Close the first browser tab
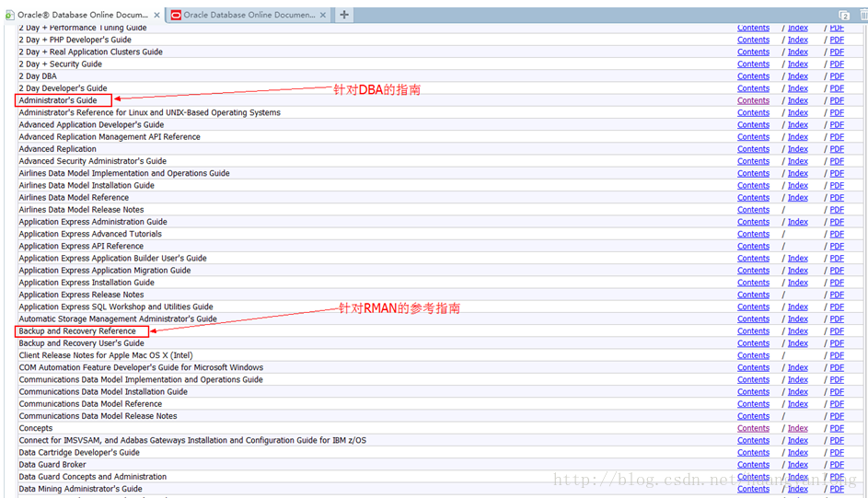This screenshot has height=498, width=868. point(156,15)
